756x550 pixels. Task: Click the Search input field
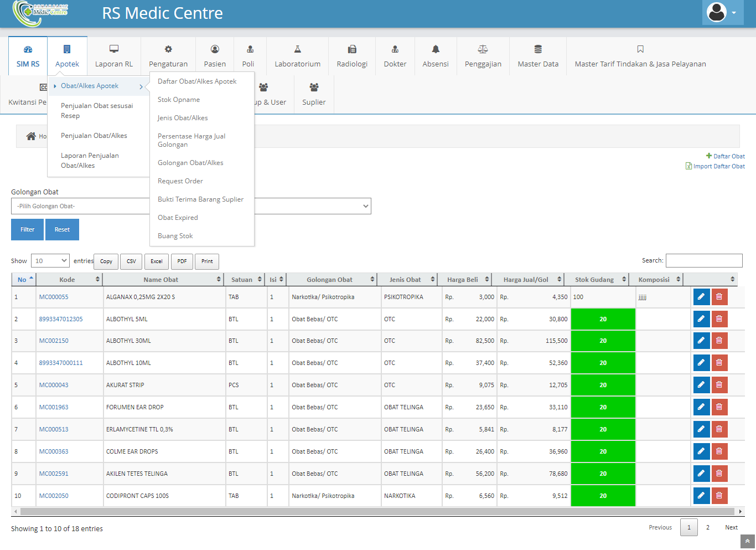703,261
